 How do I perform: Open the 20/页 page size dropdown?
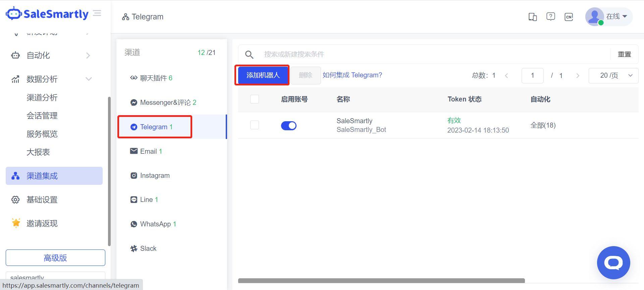[x=613, y=75]
